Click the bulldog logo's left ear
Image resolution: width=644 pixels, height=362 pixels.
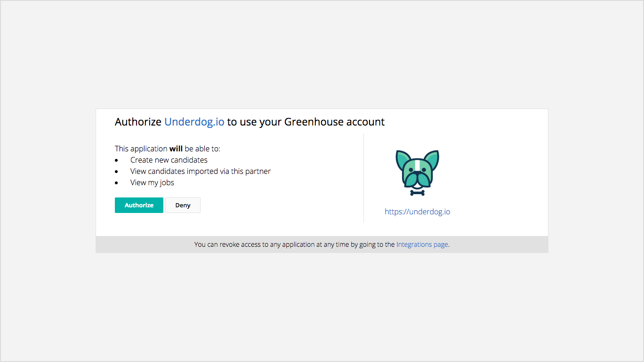coord(403,159)
